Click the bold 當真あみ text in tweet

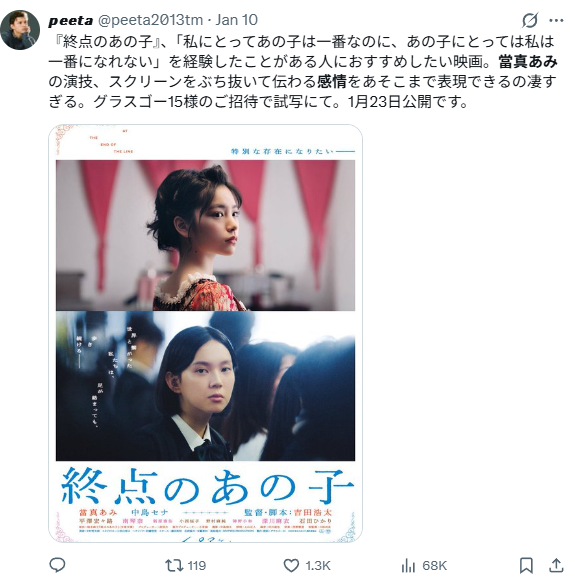[527, 62]
